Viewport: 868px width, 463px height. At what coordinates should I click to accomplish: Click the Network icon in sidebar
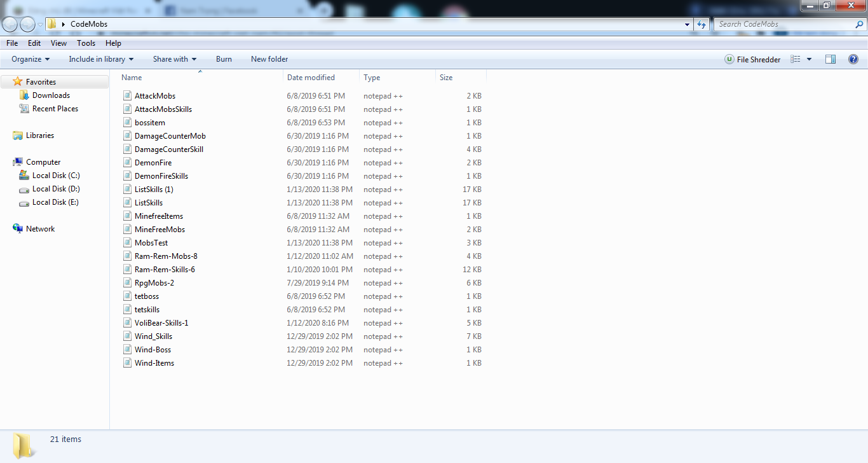18,229
